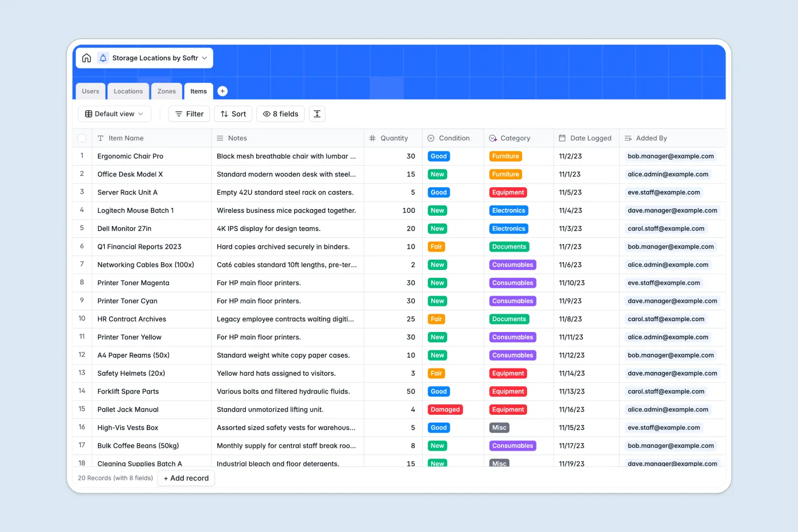Click New tag on Printer Toner Magenta
The image size is (798, 532).
tap(437, 283)
